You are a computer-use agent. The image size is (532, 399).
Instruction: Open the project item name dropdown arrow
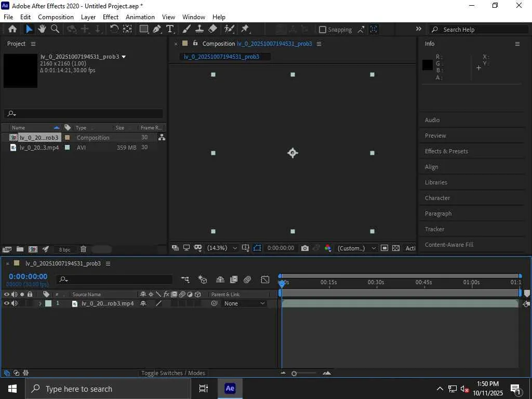coord(124,57)
